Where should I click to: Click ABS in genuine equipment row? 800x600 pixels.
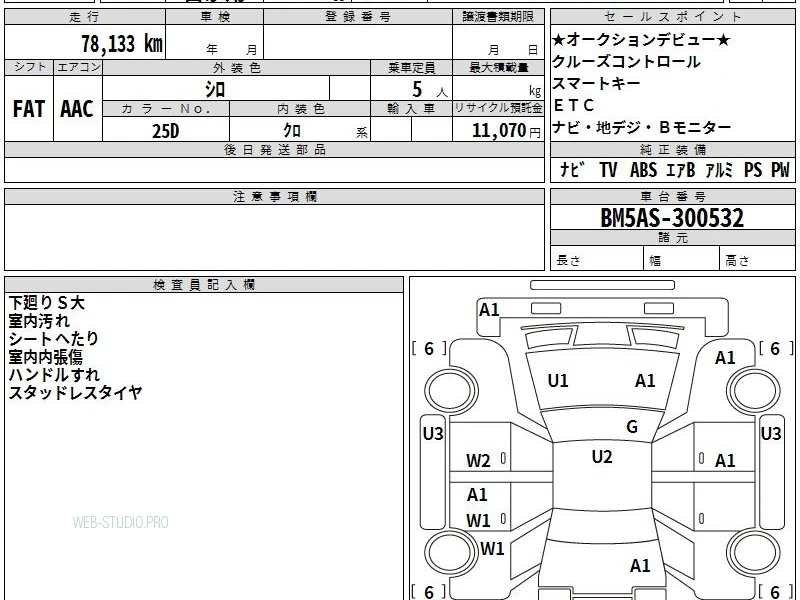[643, 170]
